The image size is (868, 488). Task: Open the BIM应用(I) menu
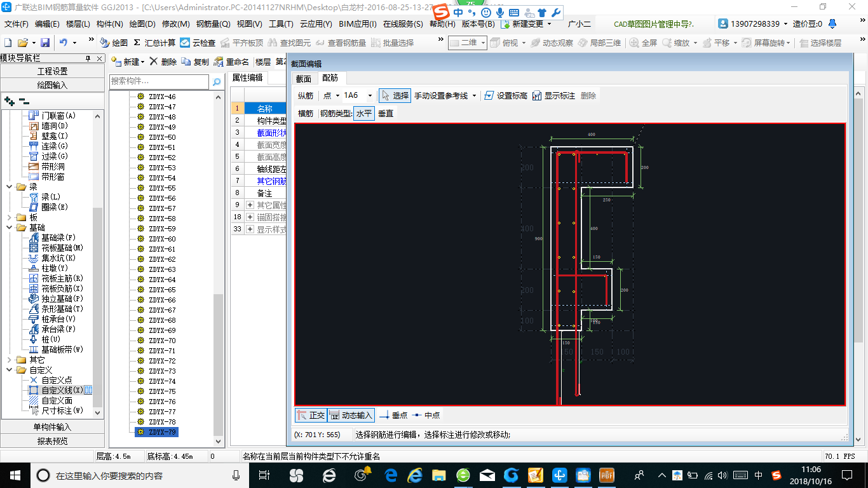coord(358,24)
